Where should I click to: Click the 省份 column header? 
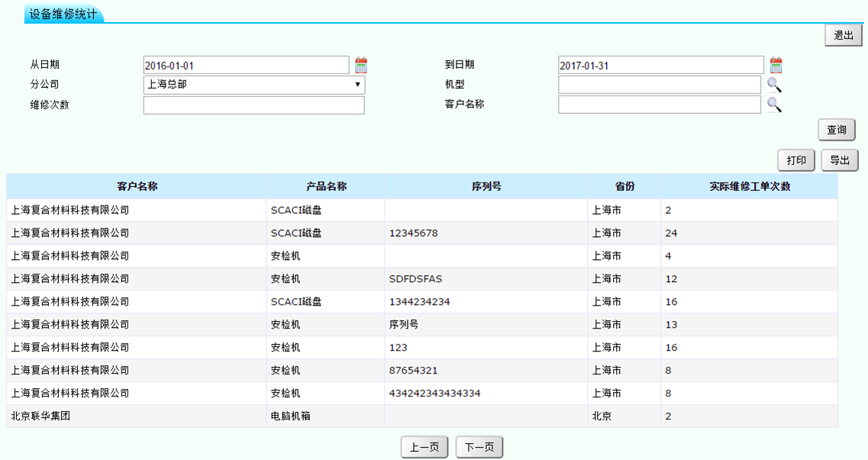click(624, 186)
